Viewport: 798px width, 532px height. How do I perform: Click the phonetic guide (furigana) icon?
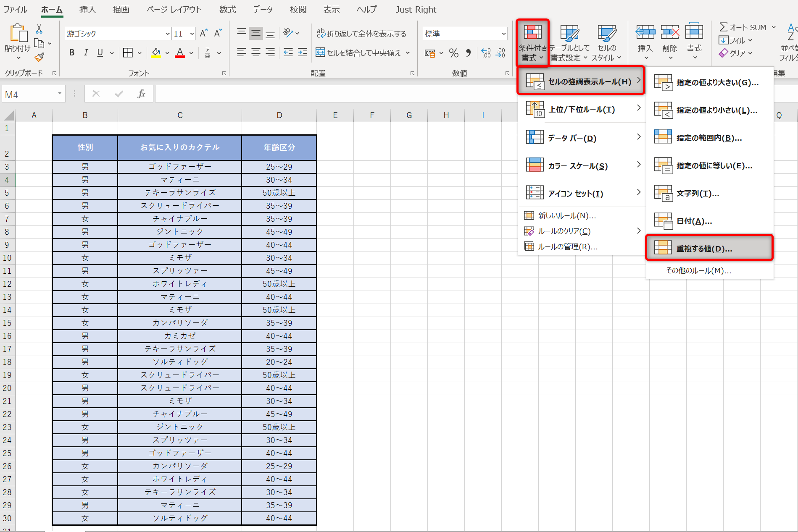(x=208, y=52)
